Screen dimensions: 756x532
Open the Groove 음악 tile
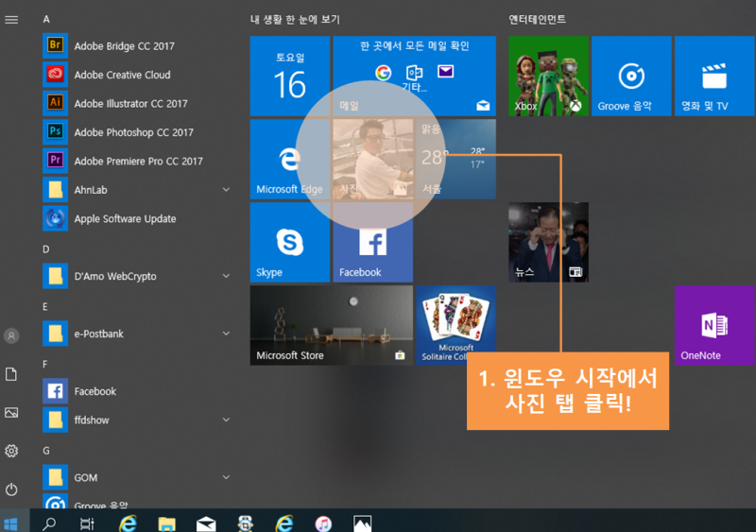click(x=631, y=76)
